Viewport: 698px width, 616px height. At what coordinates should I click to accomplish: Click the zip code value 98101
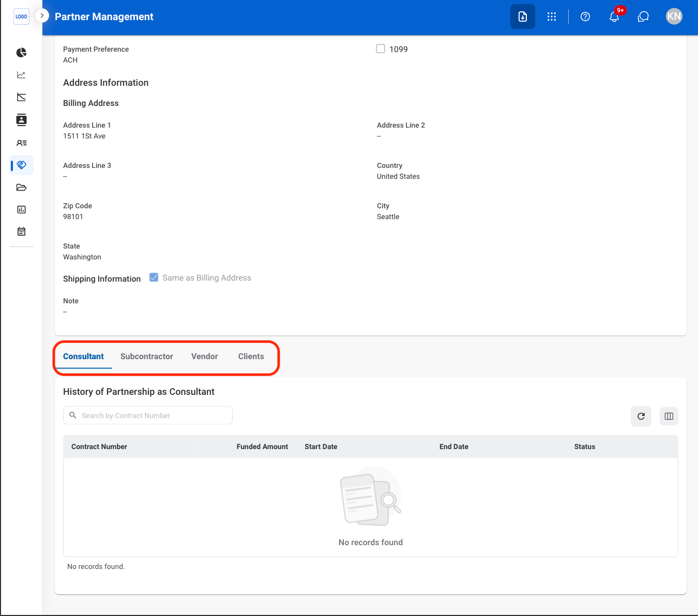point(73,217)
